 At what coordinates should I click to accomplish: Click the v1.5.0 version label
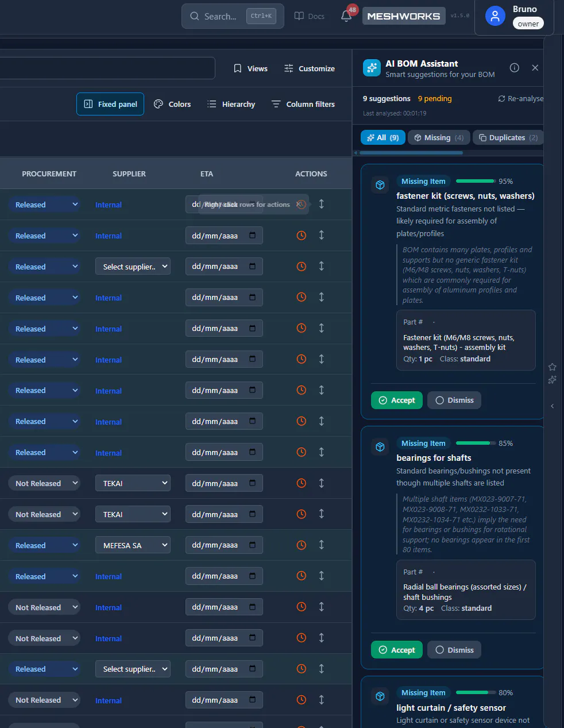(x=459, y=16)
